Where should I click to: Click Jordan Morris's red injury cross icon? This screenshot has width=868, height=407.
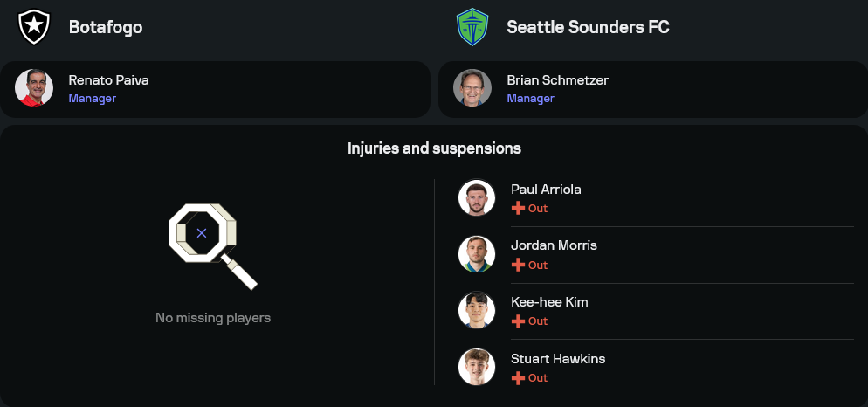tap(518, 265)
